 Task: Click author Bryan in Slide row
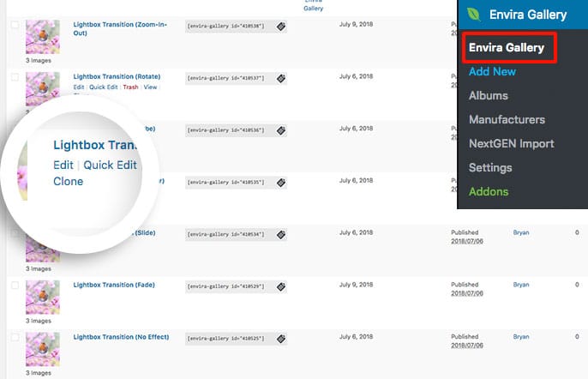pos(521,232)
